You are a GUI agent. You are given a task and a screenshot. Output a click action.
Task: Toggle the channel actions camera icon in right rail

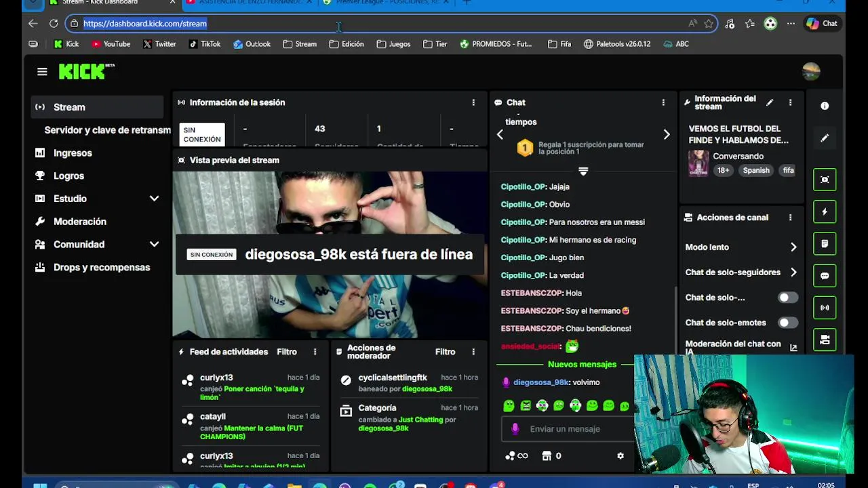(825, 340)
